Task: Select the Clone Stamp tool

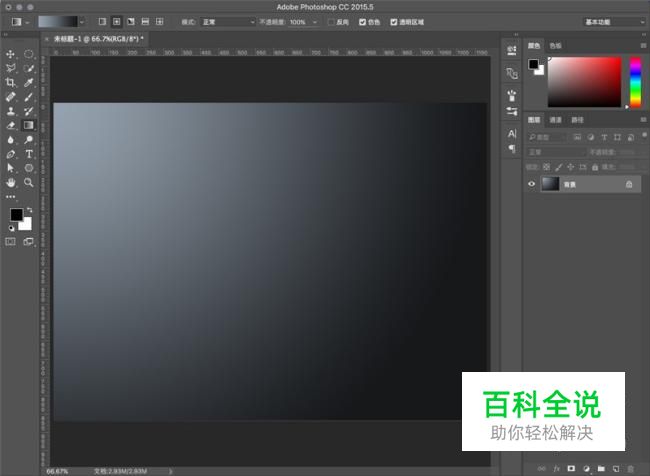Action: tap(11, 111)
